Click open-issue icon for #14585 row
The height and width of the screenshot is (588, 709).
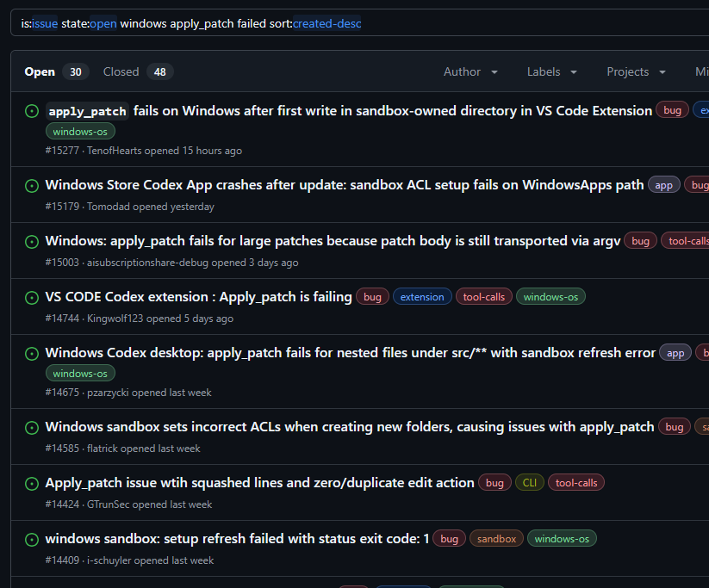pyautogui.click(x=32, y=428)
